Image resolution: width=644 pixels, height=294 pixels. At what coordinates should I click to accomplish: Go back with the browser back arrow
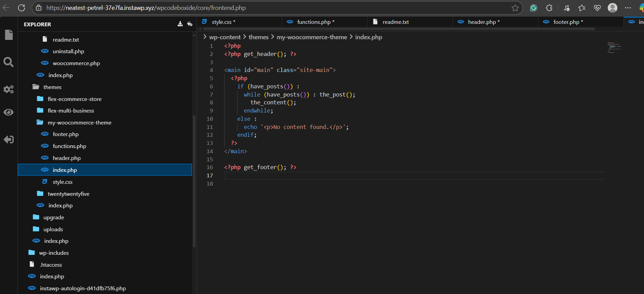point(6,8)
